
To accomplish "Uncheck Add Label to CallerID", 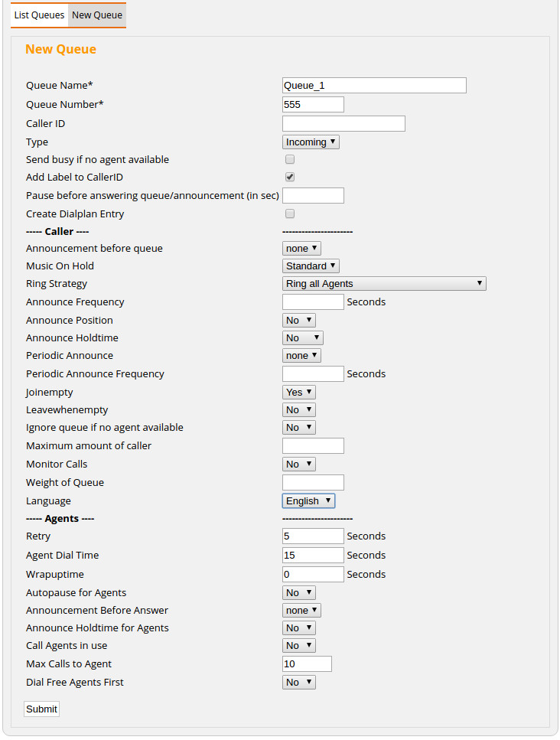I will [x=290, y=178].
